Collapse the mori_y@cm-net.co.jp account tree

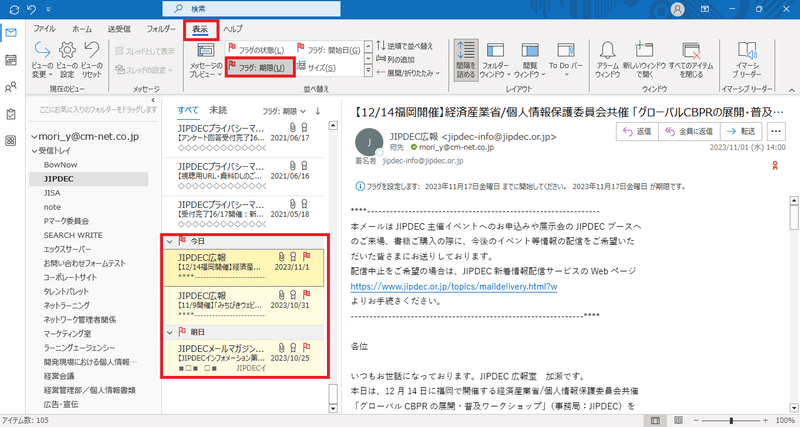34,137
